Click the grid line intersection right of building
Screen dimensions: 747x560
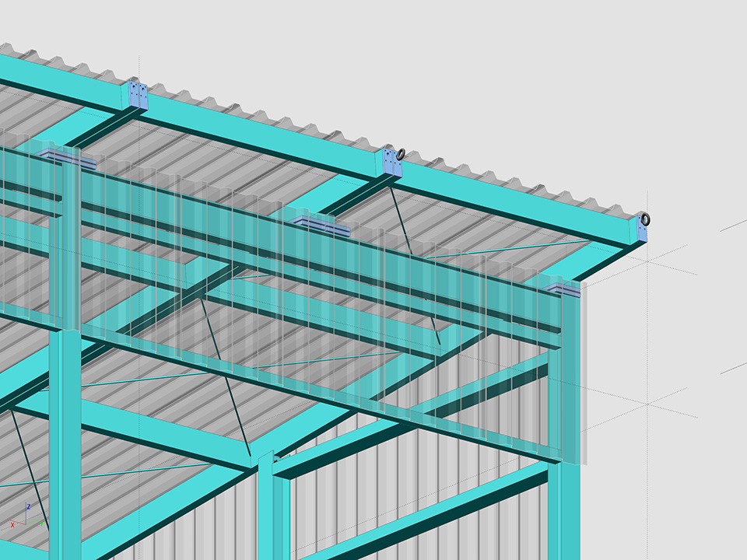[647, 404]
